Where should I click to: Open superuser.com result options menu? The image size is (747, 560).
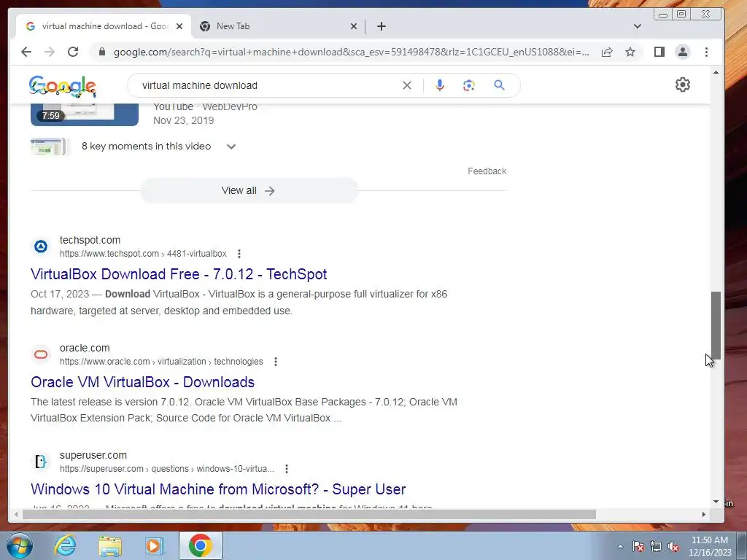pyautogui.click(x=286, y=469)
